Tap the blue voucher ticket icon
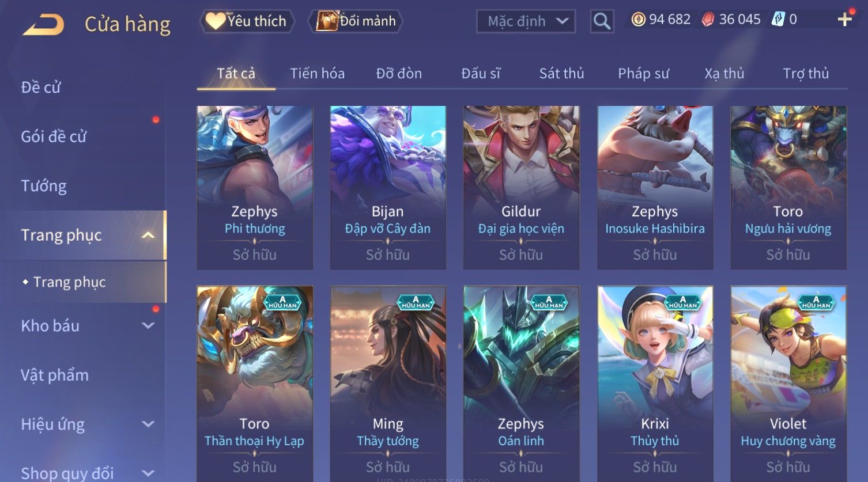868x482 pixels. point(778,20)
